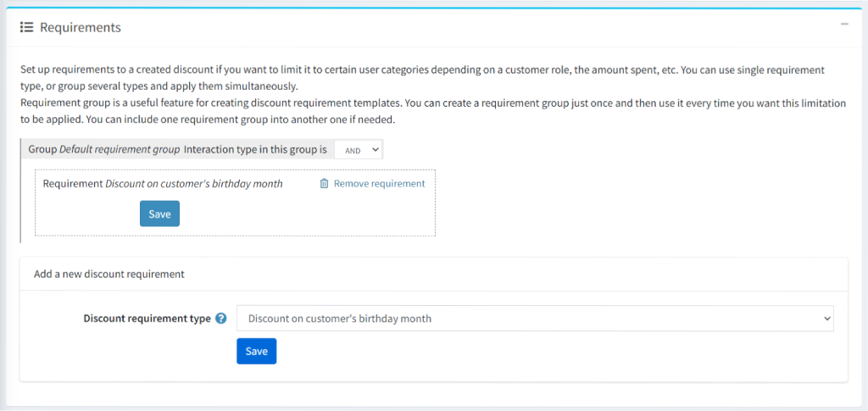Image resolution: width=868 pixels, height=411 pixels.
Task: Click the Requirements panel title text
Action: 81,27
